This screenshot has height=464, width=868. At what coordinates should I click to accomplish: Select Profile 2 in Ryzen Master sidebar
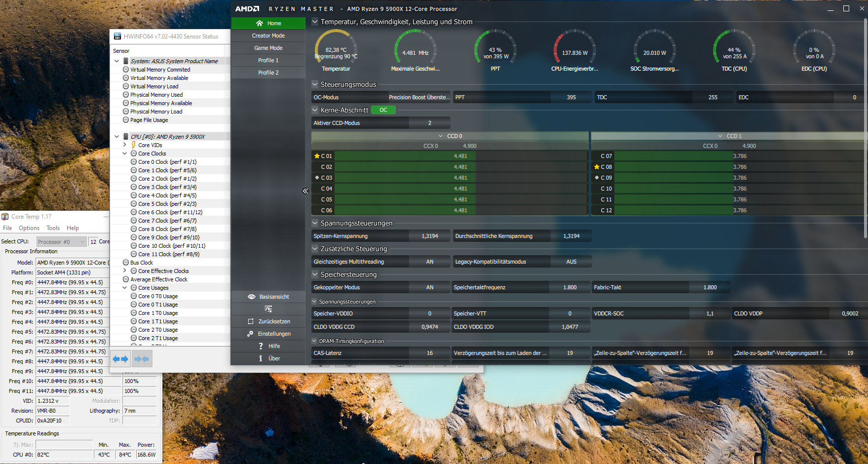[x=268, y=73]
